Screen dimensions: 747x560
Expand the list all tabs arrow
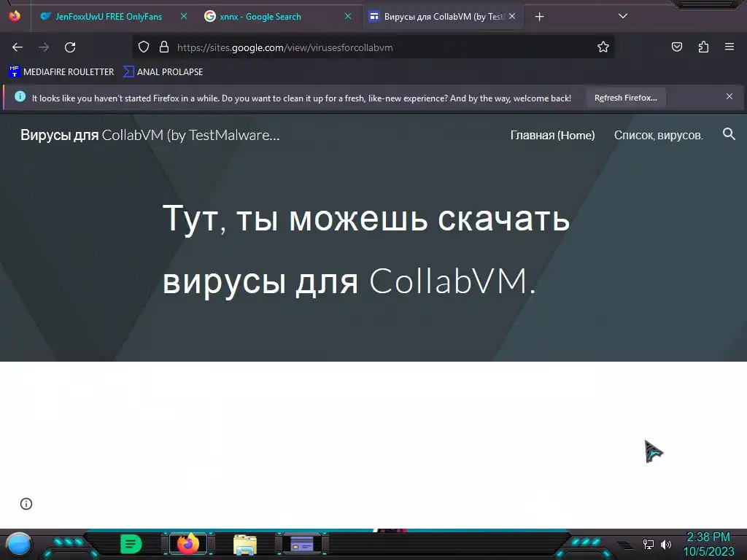pos(623,16)
